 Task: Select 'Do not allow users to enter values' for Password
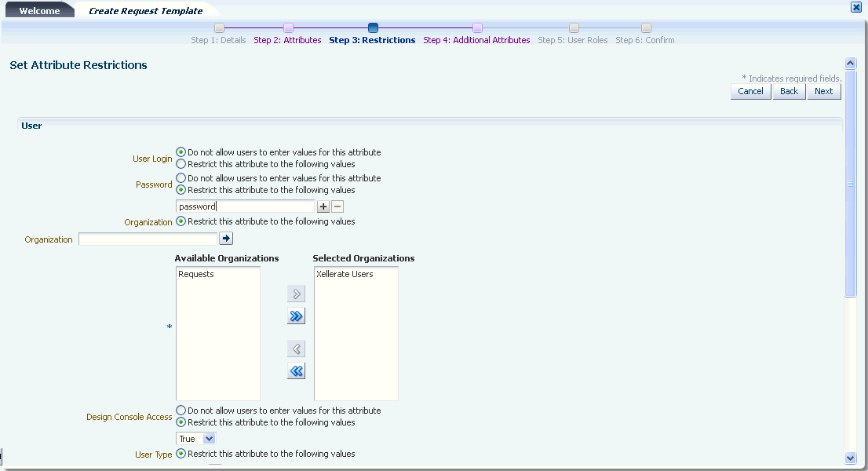point(180,178)
